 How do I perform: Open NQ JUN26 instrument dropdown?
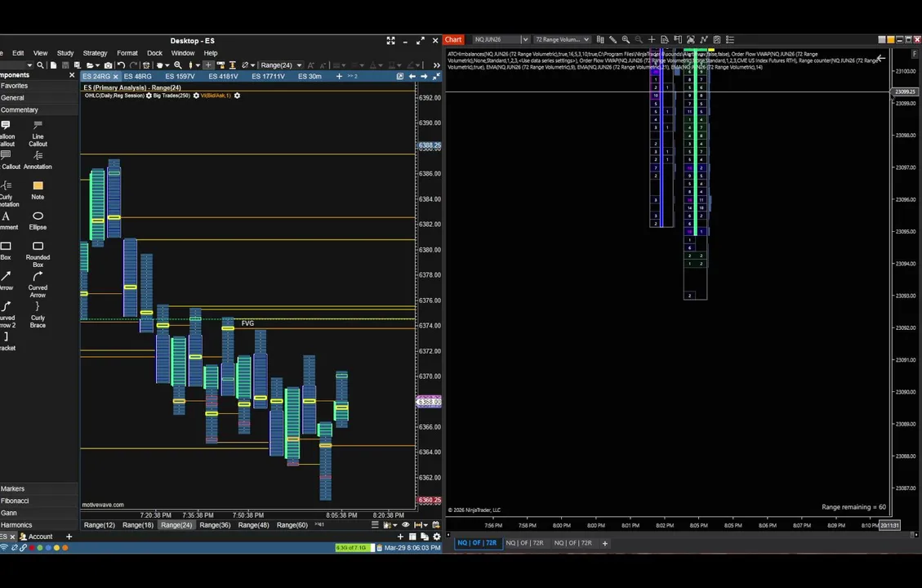tap(525, 39)
